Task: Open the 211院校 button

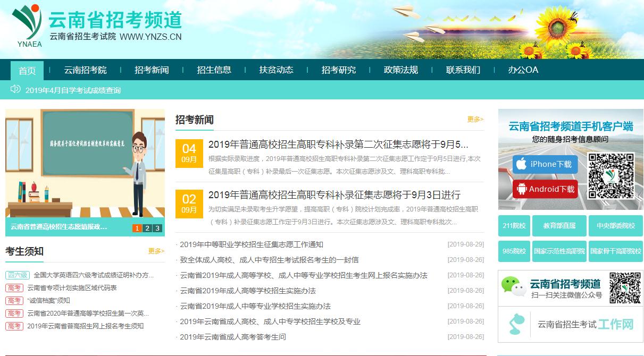Action: [514, 226]
